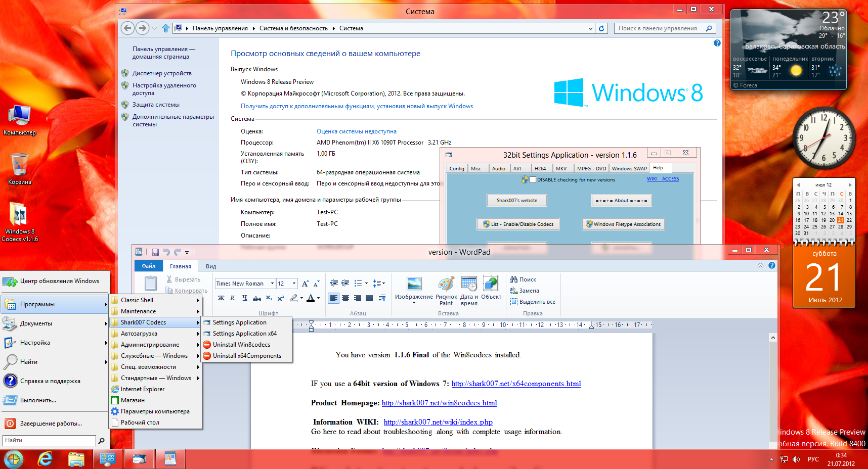Click the font color A swatch
Image resolution: width=868 pixels, height=469 pixels.
[311, 298]
